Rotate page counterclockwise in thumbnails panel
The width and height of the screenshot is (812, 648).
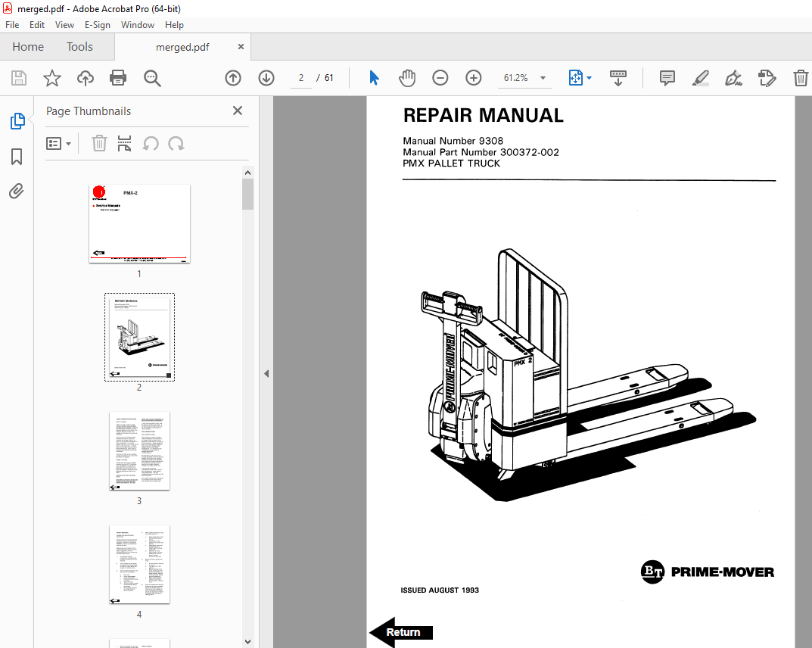(x=149, y=143)
